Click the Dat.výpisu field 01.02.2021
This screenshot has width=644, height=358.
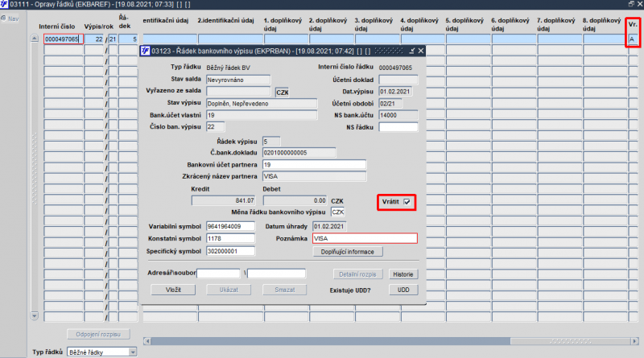[x=395, y=92]
